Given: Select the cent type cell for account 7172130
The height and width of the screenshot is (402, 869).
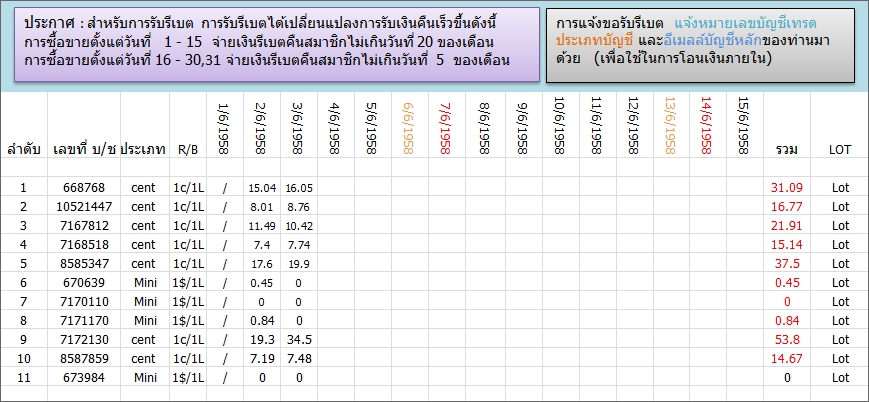Looking at the screenshot, I should 145,339.
